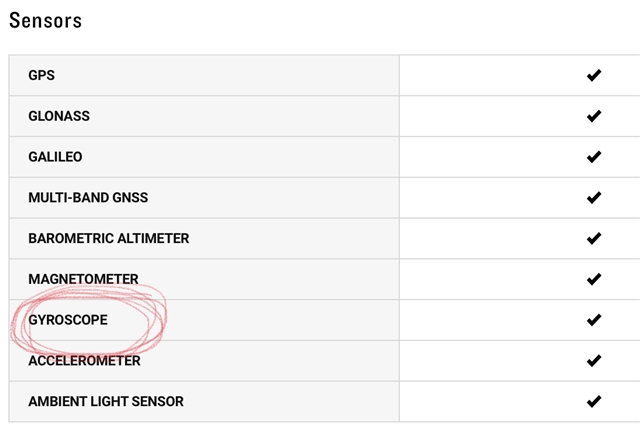Screen dimensions: 640x431
Task: Click the circled GYROSCOPE label
Action: click(68, 320)
